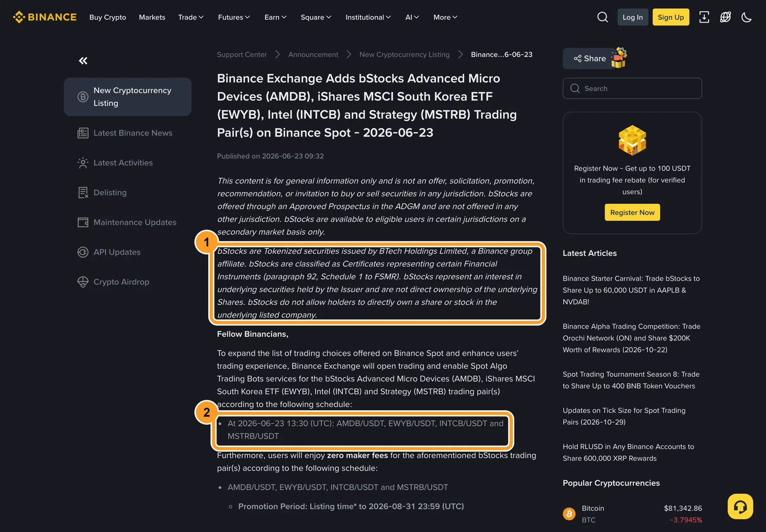Viewport: 766px width, 532px height.
Task: Open the support chat headset icon
Action: click(740, 506)
